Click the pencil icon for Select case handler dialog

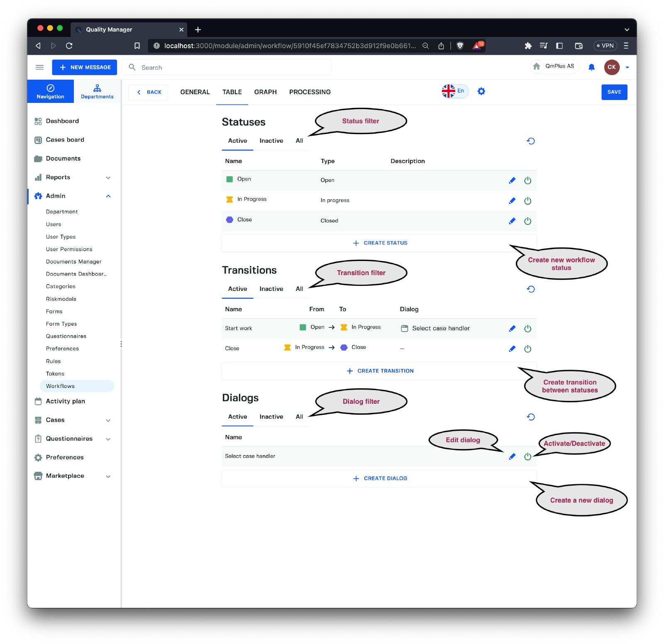click(512, 456)
